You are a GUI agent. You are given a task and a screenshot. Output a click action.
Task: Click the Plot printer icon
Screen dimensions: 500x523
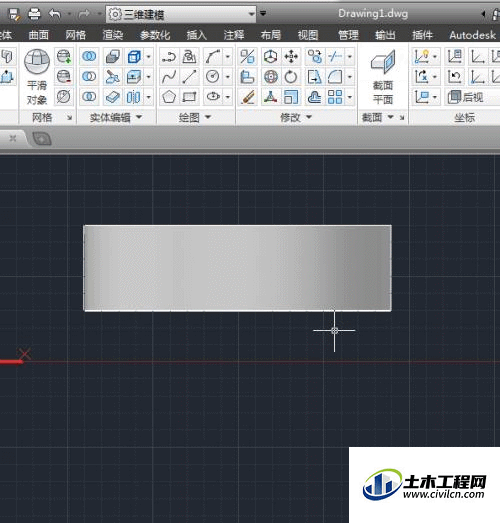point(34,14)
